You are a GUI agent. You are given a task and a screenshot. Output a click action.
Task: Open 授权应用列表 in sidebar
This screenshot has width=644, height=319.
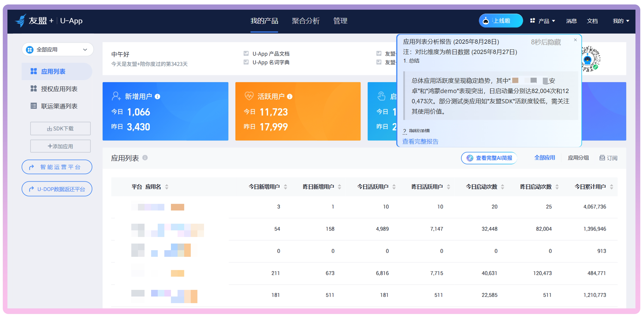click(x=59, y=89)
